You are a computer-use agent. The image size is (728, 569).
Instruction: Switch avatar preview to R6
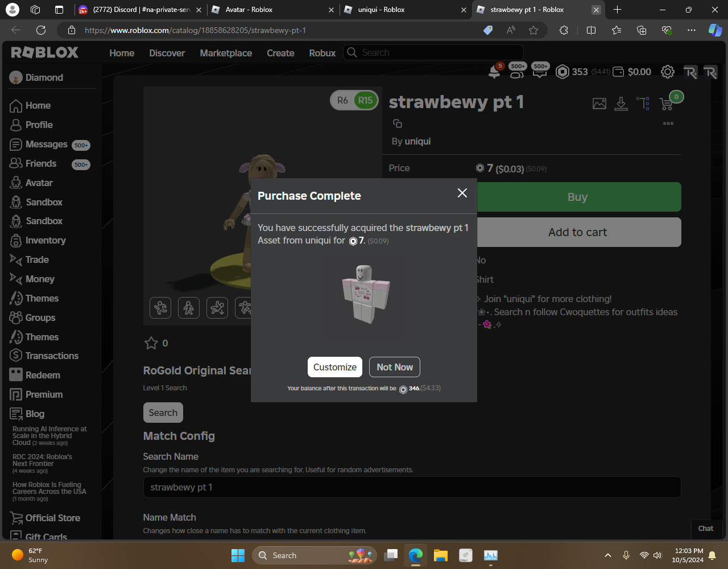tap(342, 101)
